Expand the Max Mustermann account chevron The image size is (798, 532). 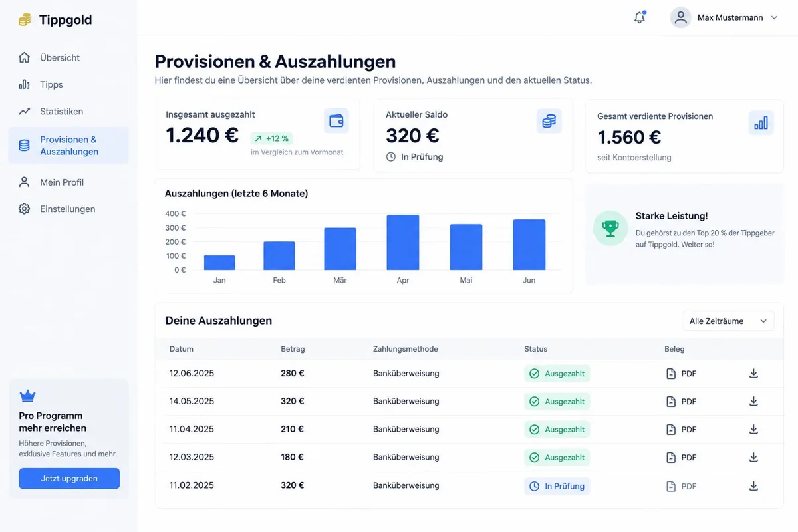click(774, 18)
